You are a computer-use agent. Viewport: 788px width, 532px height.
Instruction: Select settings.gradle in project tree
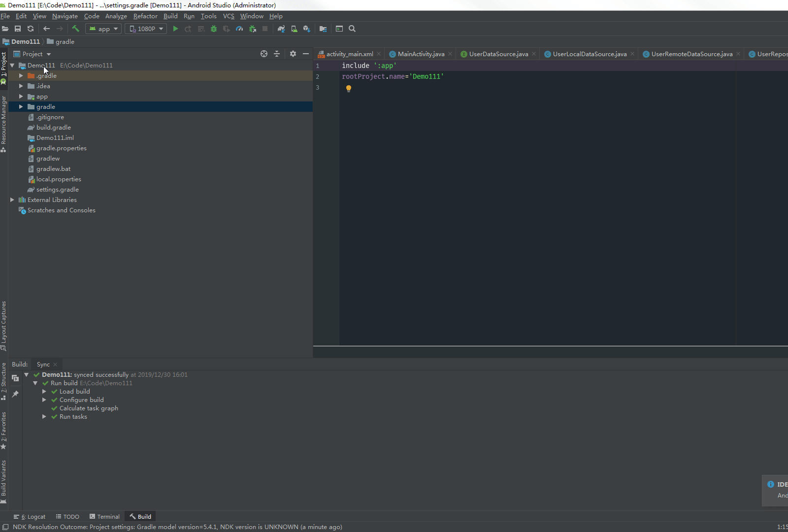click(x=58, y=190)
